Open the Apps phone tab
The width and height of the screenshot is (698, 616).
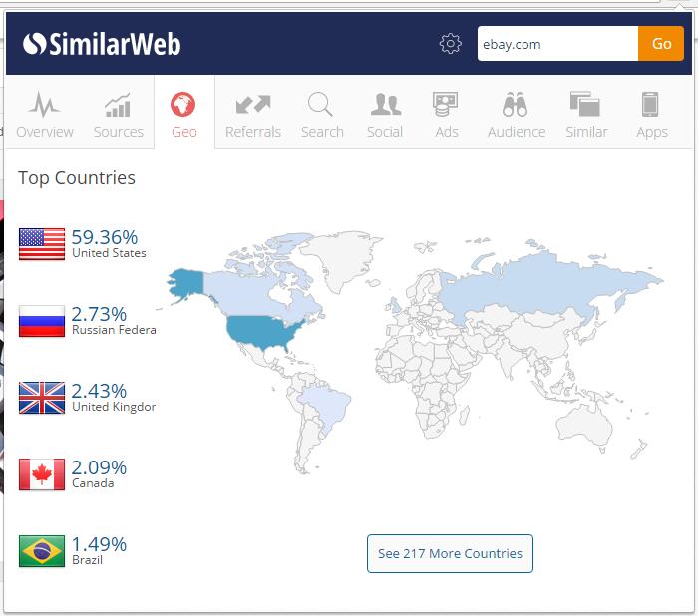point(651,114)
